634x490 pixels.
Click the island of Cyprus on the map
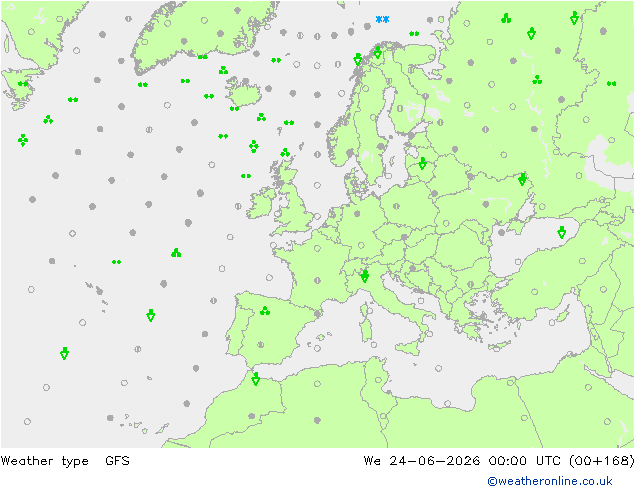point(500,346)
